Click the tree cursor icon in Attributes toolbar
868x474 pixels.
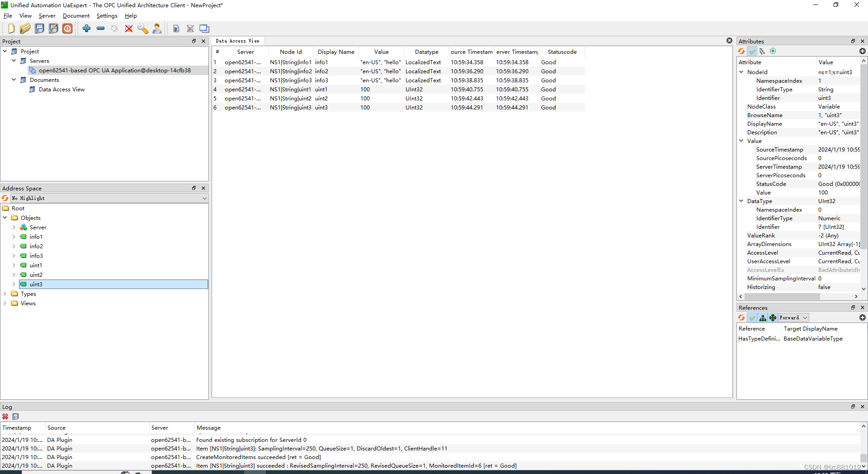[x=762, y=51]
